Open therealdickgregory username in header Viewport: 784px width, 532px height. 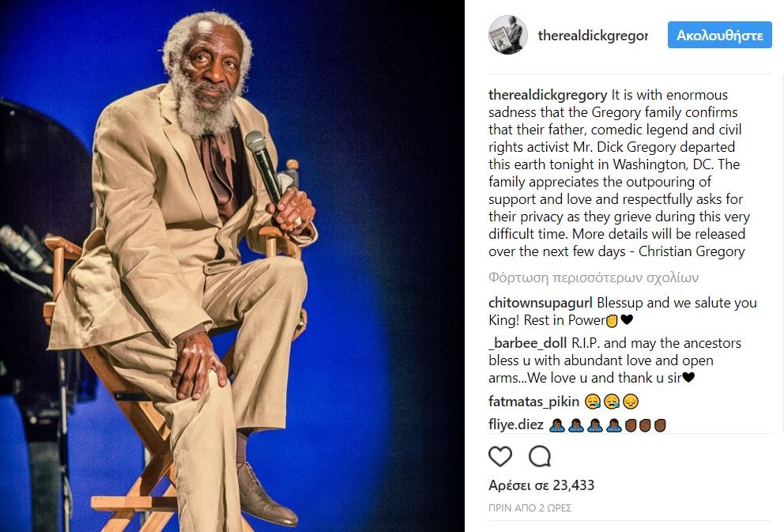click(593, 36)
